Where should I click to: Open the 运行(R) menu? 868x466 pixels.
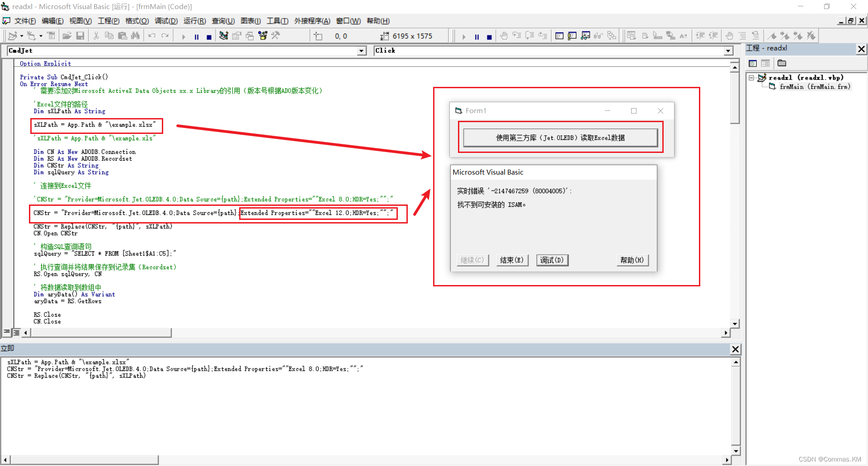point(194,21)
